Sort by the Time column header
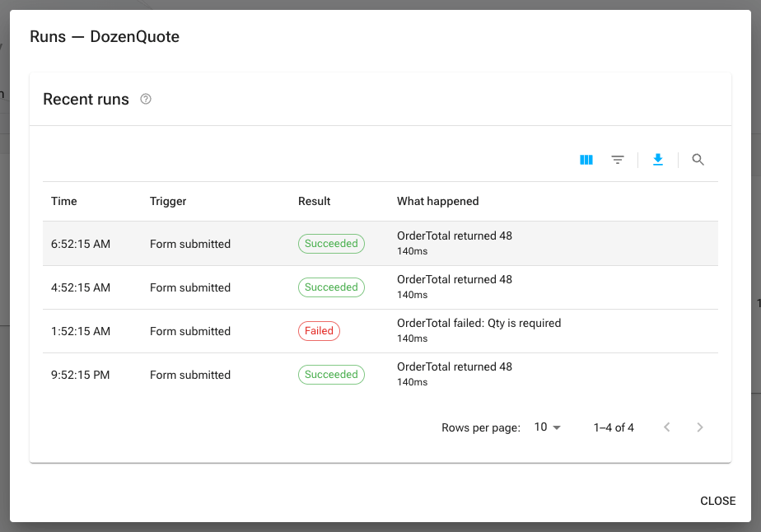Image resolution: width=761 pixels, height=532 pixels. [64, 201]
